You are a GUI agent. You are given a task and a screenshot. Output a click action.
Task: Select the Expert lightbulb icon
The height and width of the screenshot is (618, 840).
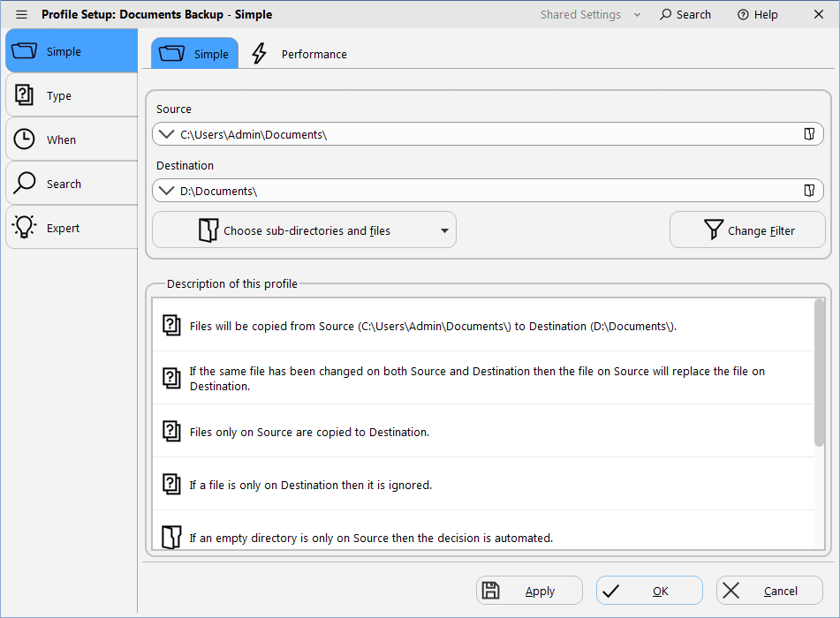pyautogui.click(x=25, y=227)
